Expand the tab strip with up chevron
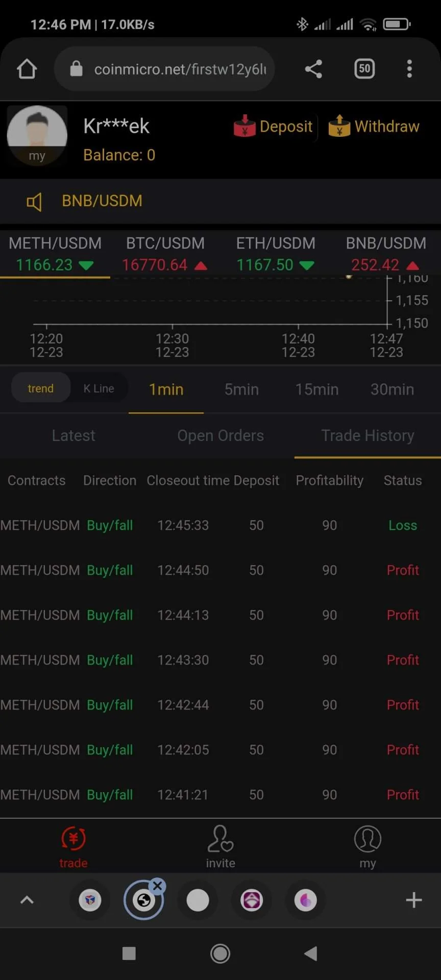 27,900
